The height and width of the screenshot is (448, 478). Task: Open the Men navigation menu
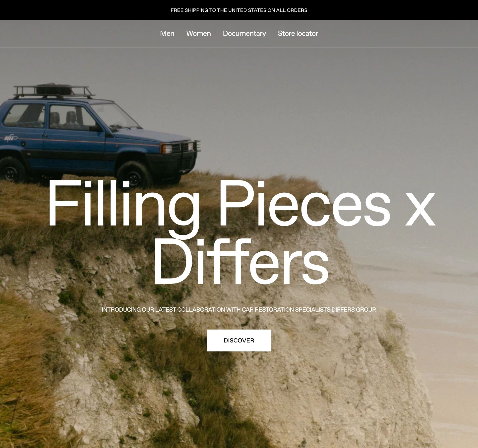167,33
